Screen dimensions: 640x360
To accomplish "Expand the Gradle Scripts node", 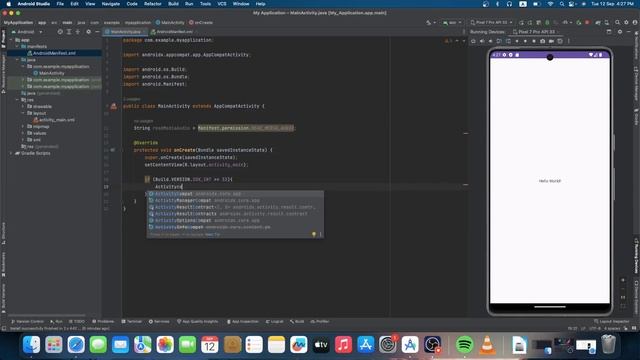I will point(11,153).
